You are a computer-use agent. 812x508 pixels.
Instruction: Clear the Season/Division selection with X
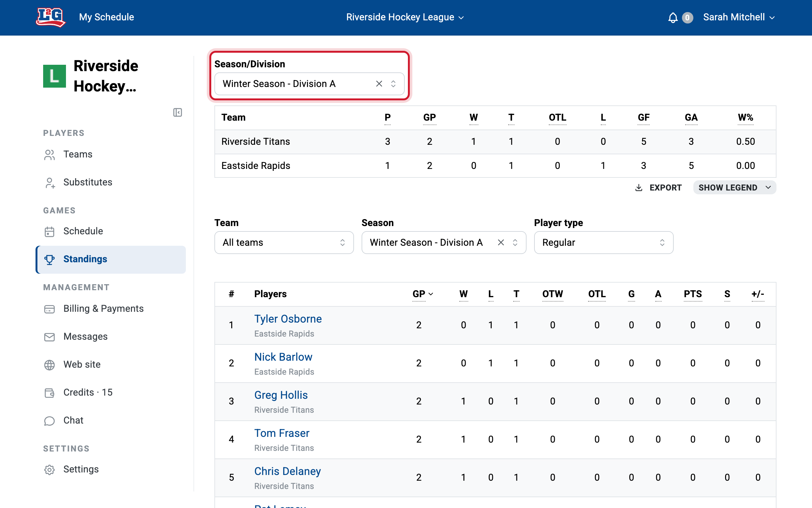click(x=379, y=84)
